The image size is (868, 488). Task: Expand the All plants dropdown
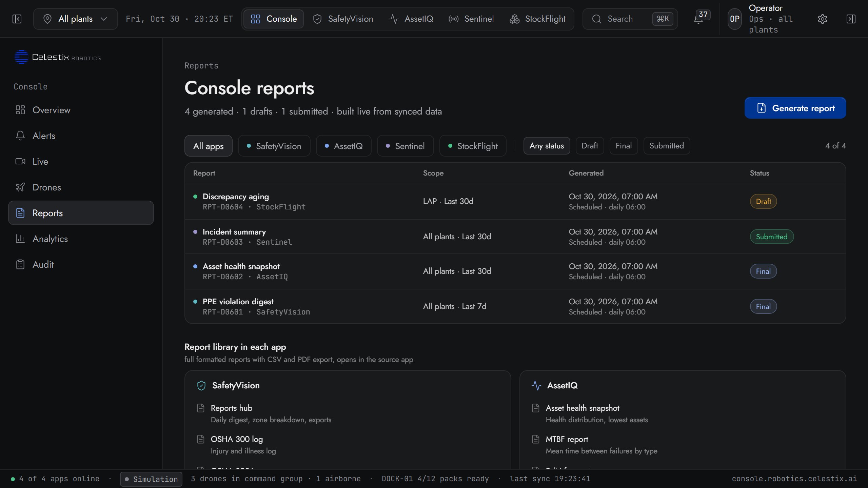[x=75, y=19]
